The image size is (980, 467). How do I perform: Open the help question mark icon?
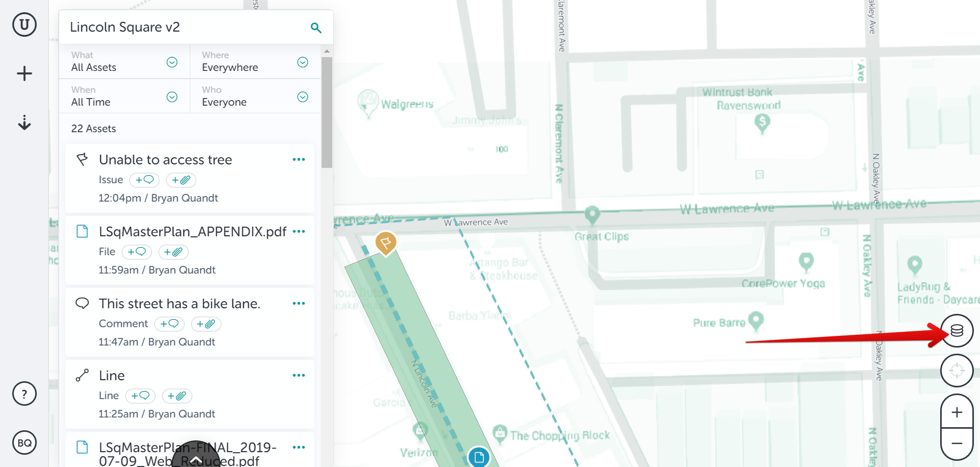click(24, 394)
